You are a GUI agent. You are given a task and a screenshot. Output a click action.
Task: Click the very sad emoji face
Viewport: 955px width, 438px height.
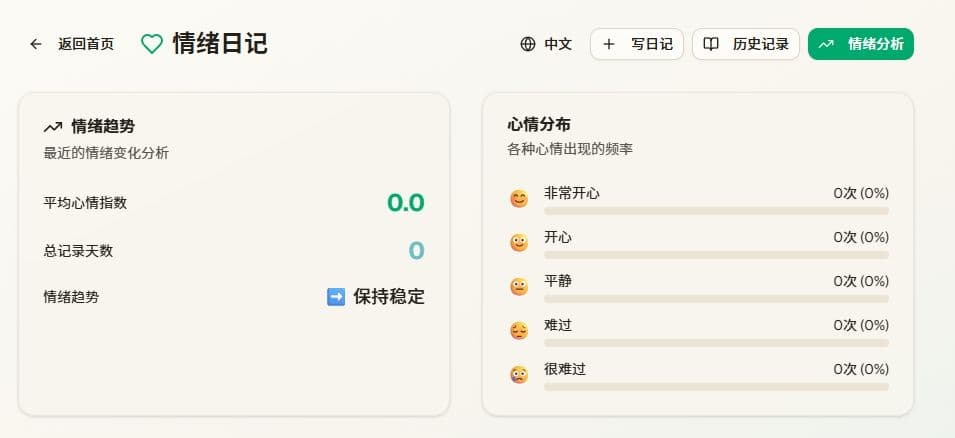(x=518, y=375)
